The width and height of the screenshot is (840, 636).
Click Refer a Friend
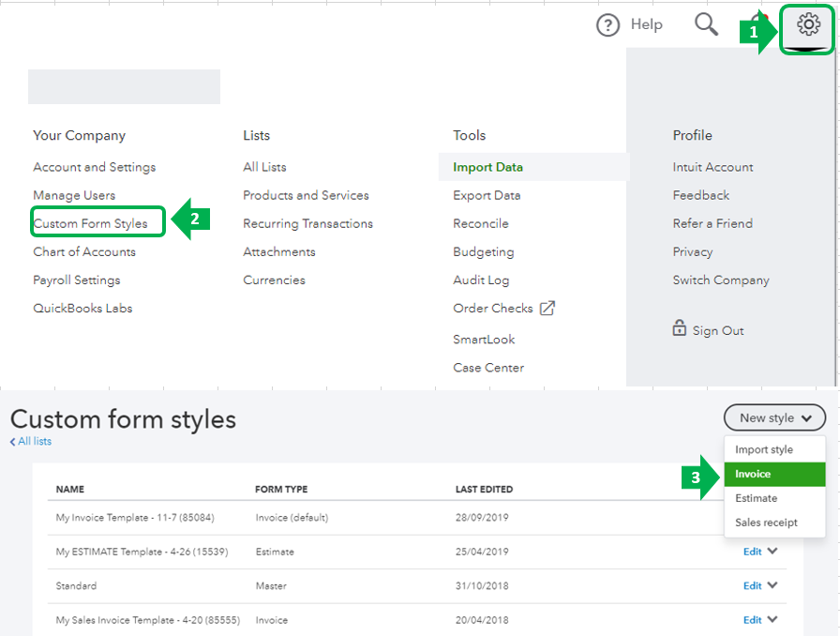(x=713, y=223)
